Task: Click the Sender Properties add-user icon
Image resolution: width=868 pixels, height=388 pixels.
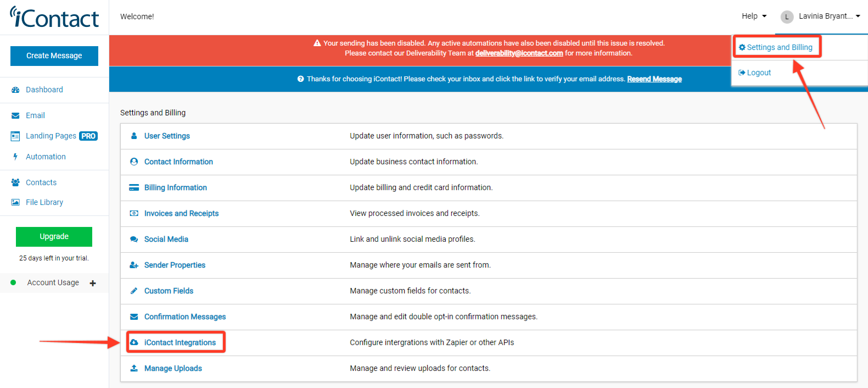Action: pos(134,265)
